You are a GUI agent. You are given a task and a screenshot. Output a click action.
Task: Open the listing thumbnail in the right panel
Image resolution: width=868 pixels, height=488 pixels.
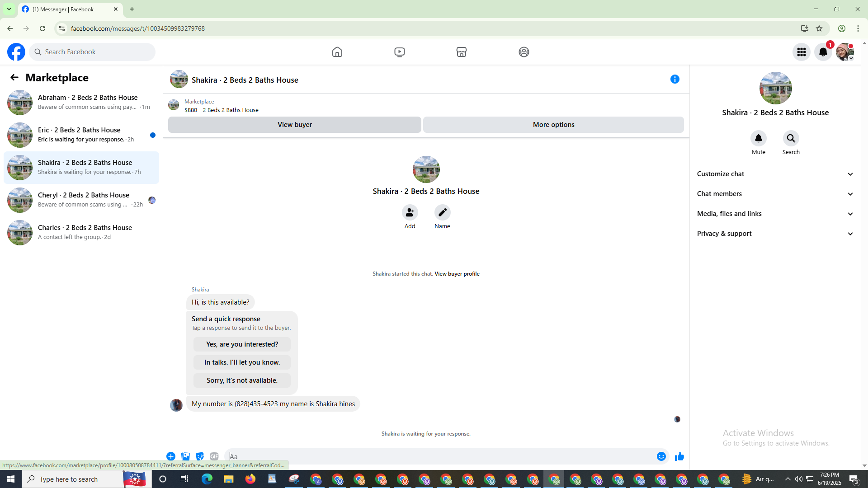(x=776, y=88)
